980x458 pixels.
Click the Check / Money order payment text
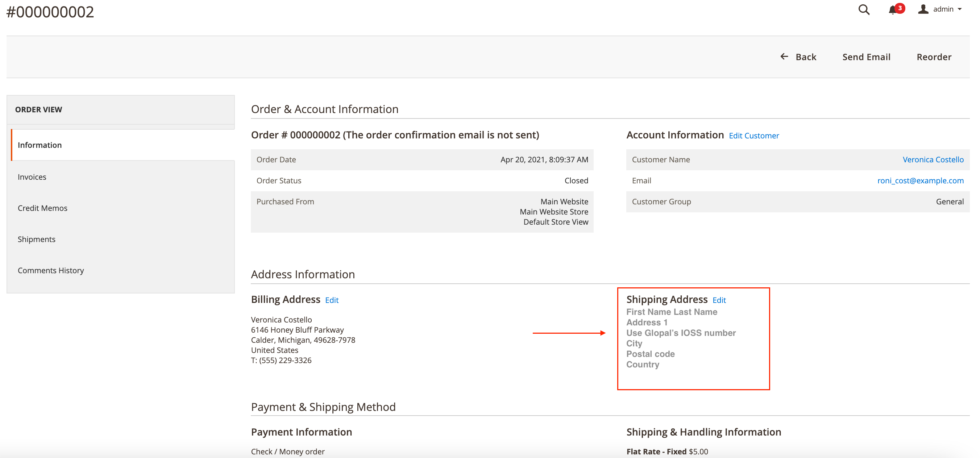288,452
